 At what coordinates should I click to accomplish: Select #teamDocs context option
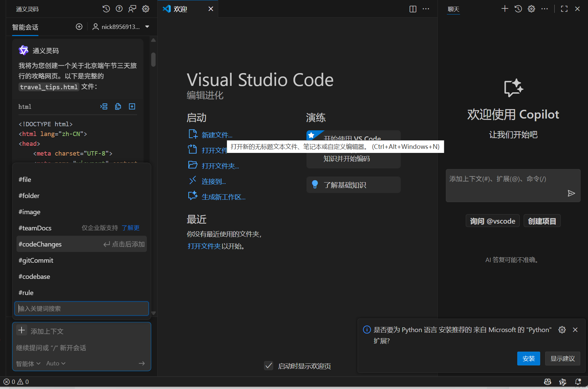(81, 228)
